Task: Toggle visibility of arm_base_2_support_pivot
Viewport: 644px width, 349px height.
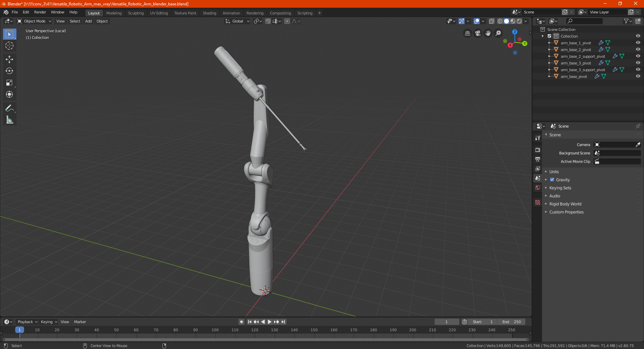Action: 638,56
